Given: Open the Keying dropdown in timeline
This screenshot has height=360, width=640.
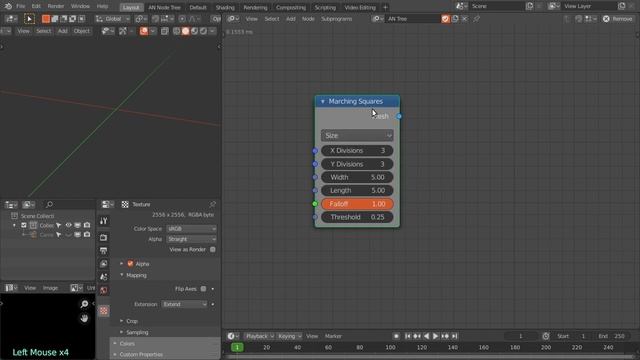Looking at the screenshot, I should tap(289, 336).
